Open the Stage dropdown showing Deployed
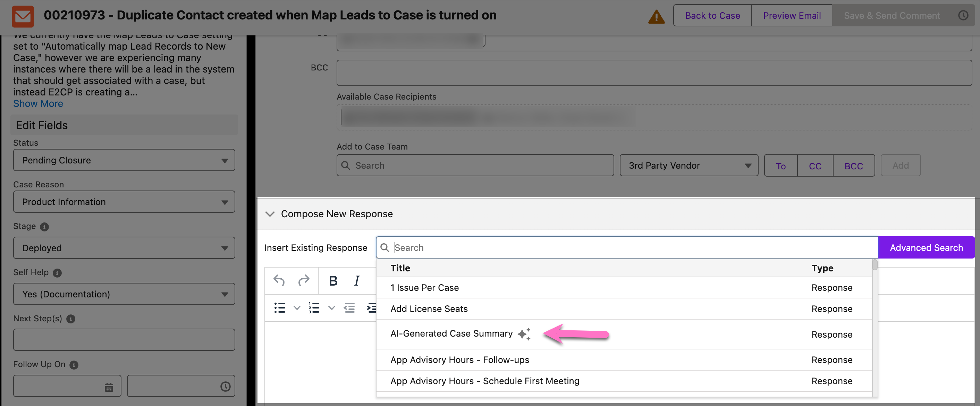This screenshot has width=980, height=406. (124, 248)
